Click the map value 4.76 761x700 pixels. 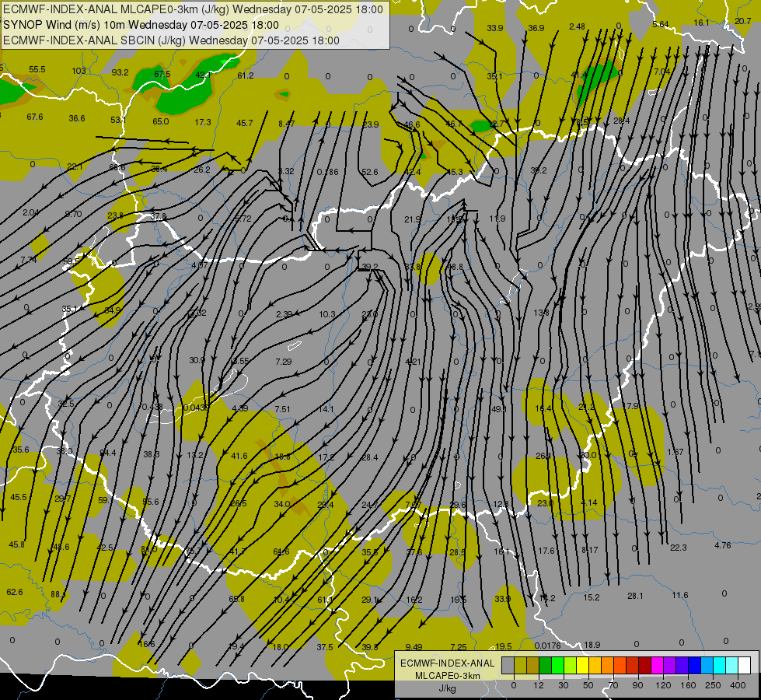[x=723, y=545]
